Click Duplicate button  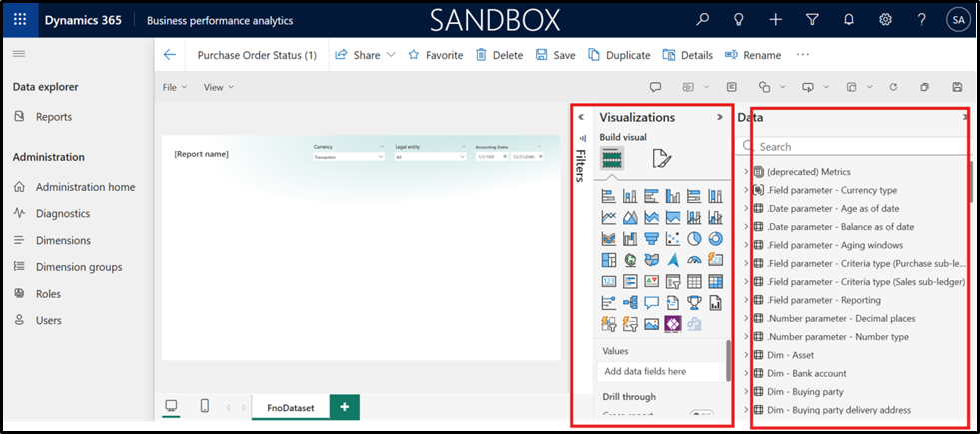[619, 55]
